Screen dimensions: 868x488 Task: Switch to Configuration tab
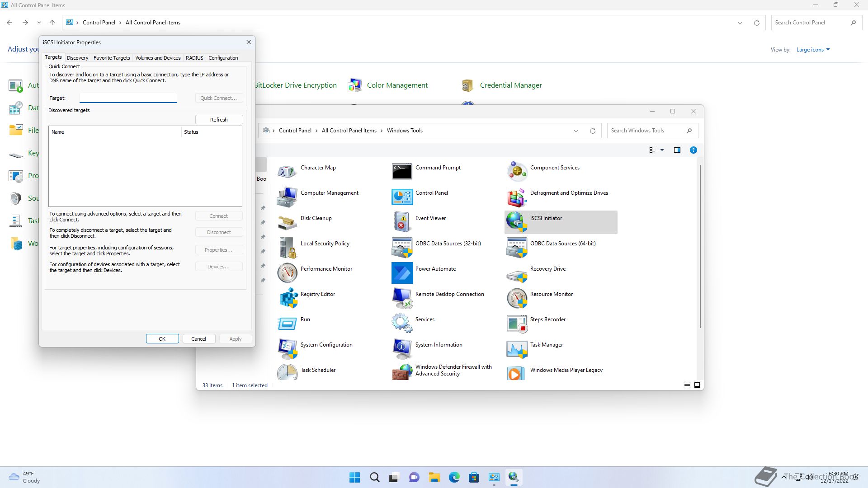(223, 58)
